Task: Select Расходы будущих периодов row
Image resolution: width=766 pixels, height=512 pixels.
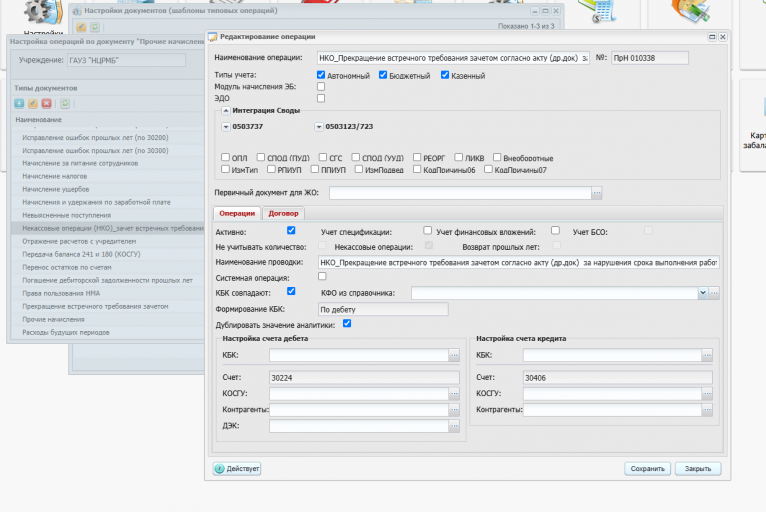Action: [x=107, y=333]
